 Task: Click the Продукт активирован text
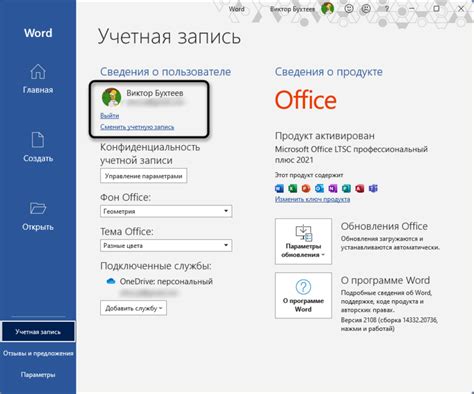(x=325, y=136)
